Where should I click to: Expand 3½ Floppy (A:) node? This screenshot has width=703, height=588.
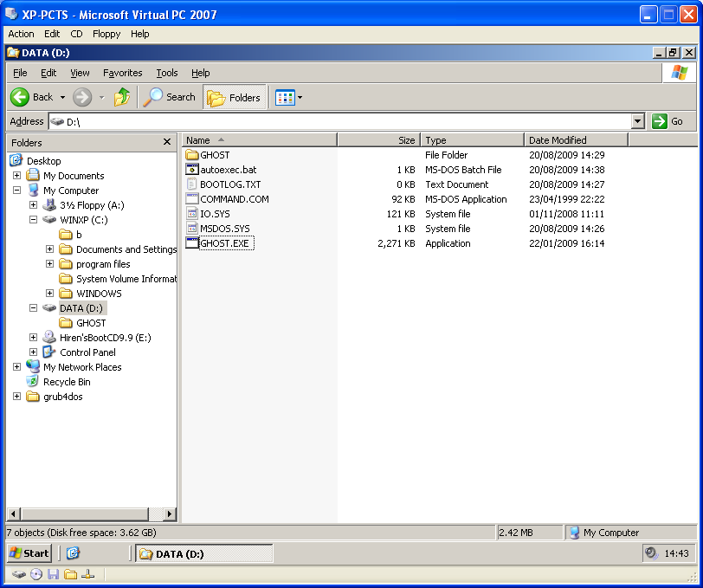[33, 205]
